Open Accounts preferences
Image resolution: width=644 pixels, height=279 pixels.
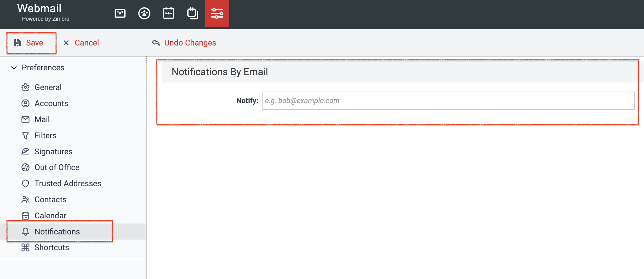click(45, 103)
